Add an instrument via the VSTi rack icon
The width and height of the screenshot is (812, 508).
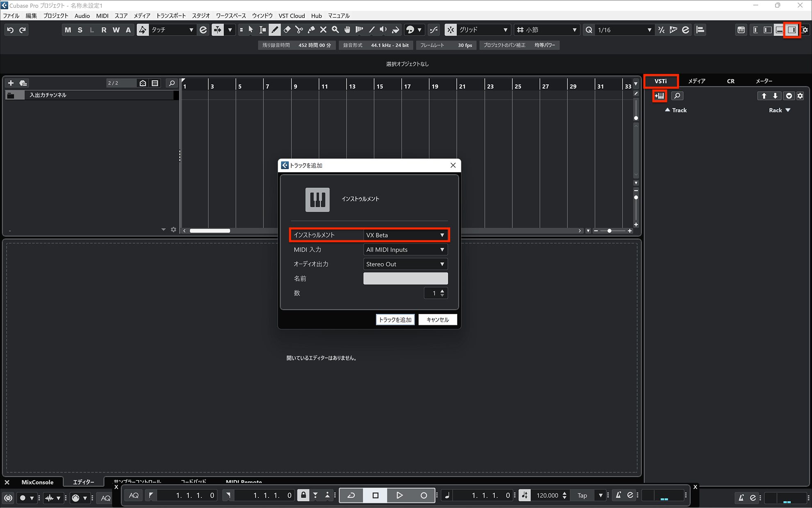[x=659, y=96]
